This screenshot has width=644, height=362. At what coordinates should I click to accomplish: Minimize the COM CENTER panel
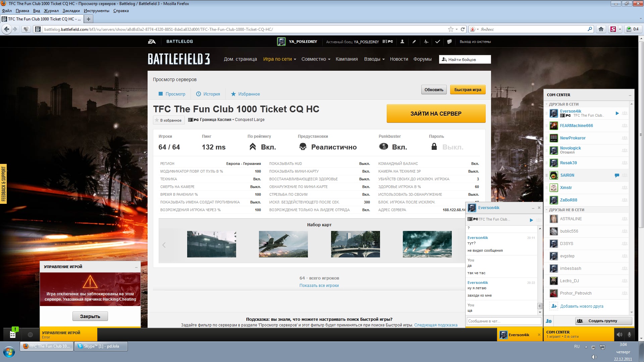(630, 95)
